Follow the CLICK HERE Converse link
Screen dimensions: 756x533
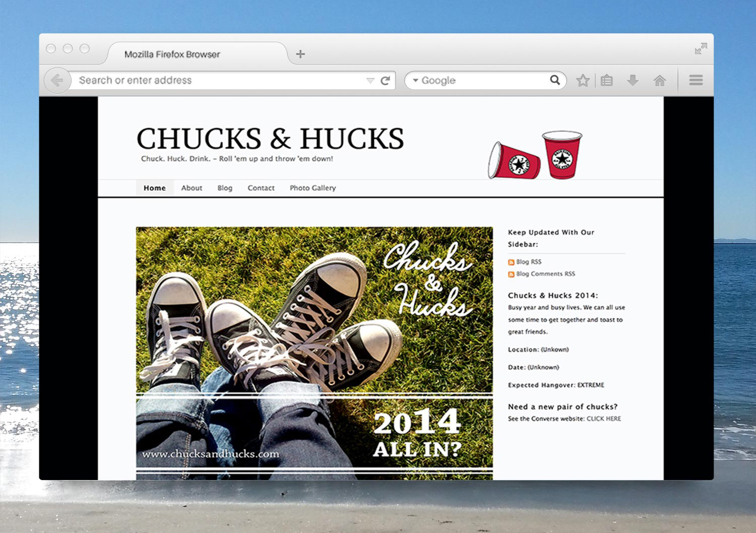[603, 419]
